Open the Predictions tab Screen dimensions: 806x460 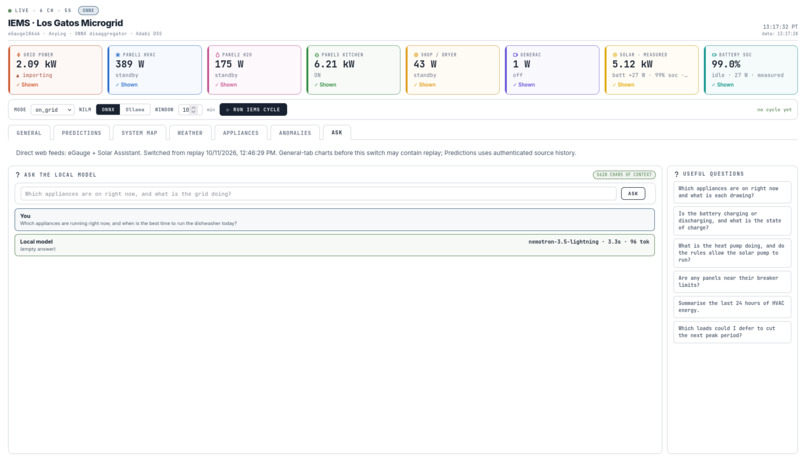pos(81,133)
